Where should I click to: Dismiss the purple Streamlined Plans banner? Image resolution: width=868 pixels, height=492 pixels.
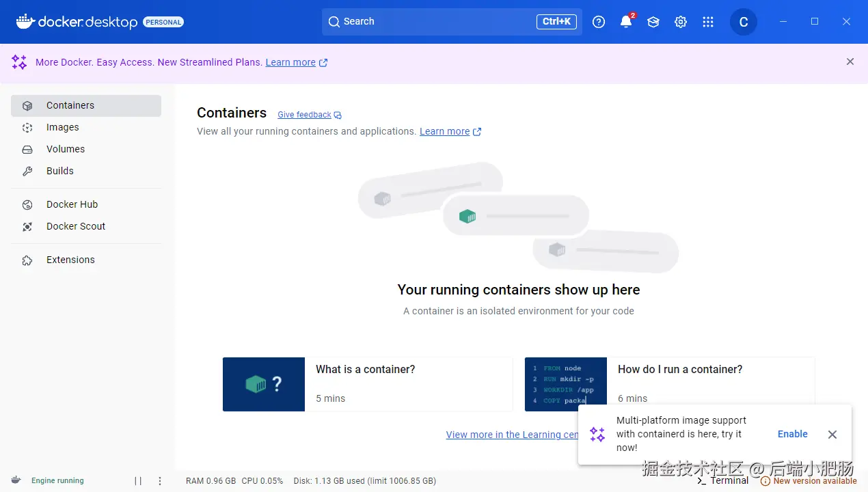coord(850,61)
